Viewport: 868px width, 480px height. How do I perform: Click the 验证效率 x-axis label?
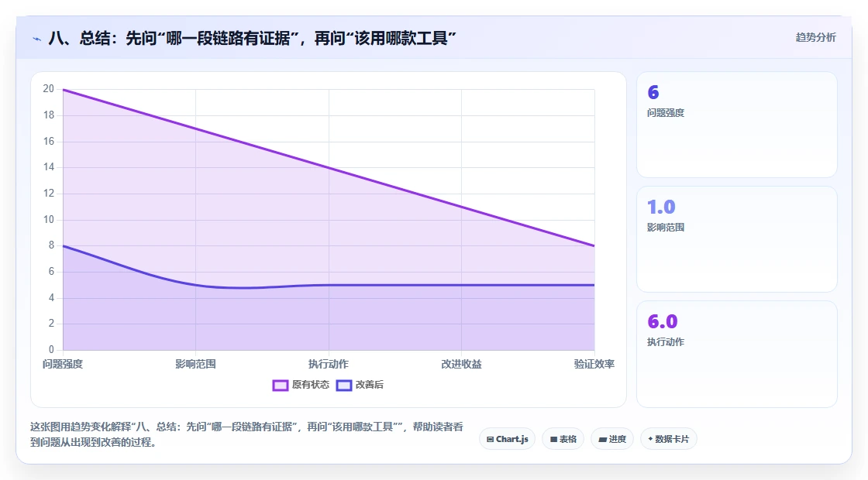tap(594, 364)
